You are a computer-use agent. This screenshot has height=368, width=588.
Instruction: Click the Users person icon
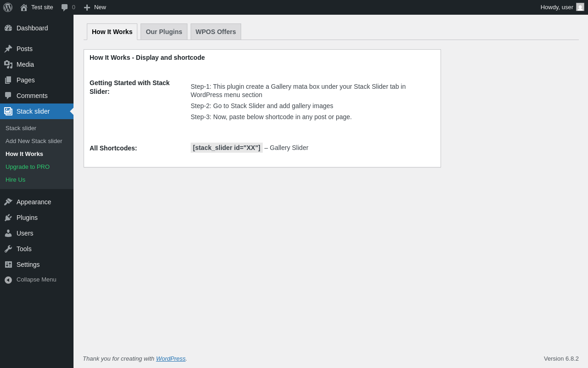pyautogui.click(x=8, y=233)
